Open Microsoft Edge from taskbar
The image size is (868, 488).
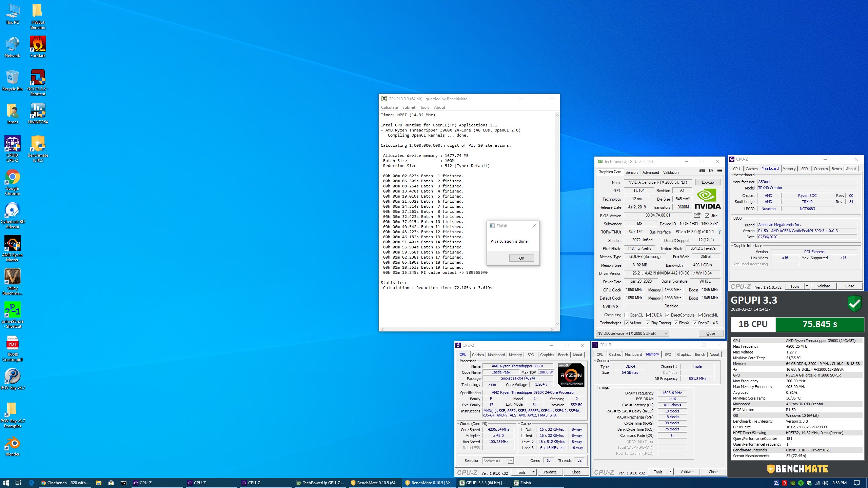(31, 483)
